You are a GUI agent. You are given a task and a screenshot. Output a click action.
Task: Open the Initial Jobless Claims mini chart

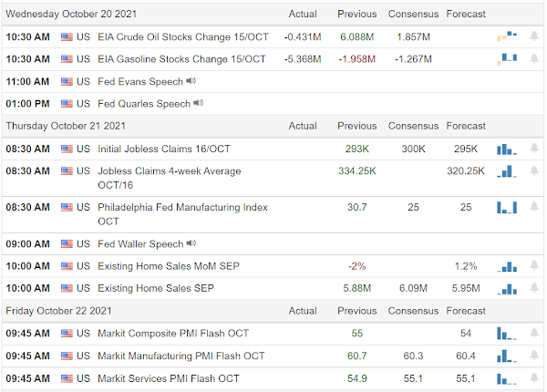(x=506, y=149)
